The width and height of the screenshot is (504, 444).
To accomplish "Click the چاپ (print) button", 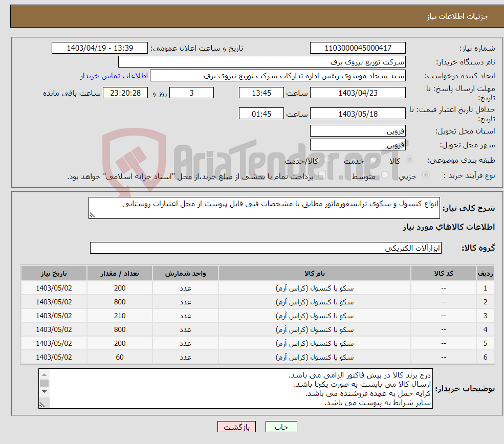I will click(x=281, y=427).
